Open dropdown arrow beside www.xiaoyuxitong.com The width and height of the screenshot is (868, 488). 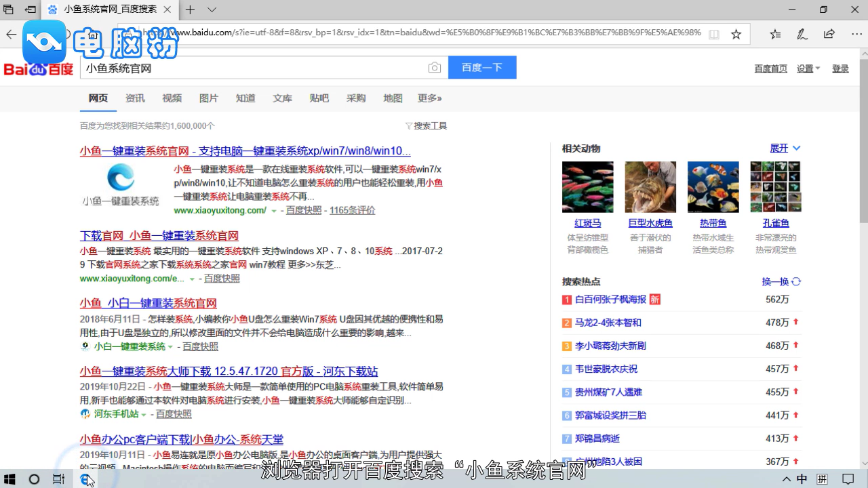(x=274, y=210)
